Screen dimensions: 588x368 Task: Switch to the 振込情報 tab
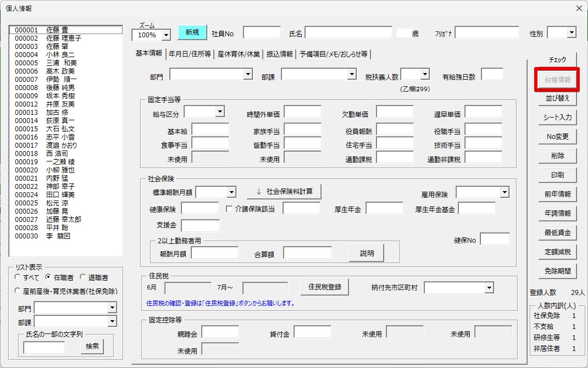[x=280, y=54]
